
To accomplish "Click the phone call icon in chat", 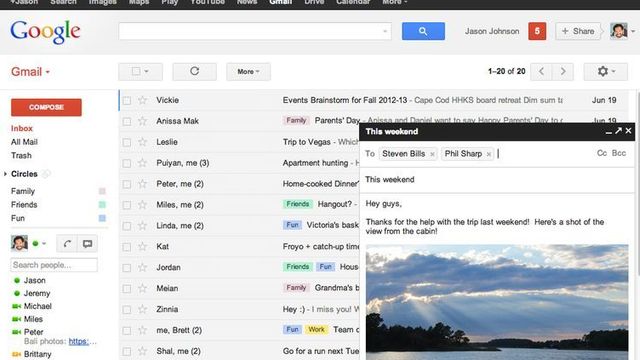I will [67, 244].
